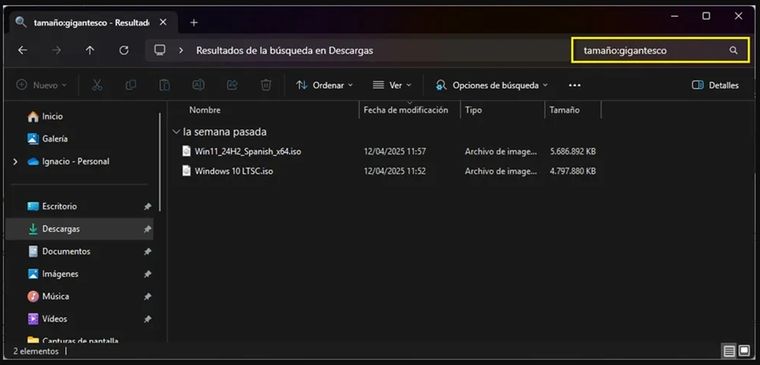Click the Cut scissors icon
This screenshot has width=760, height=365.
pos(97,85)
